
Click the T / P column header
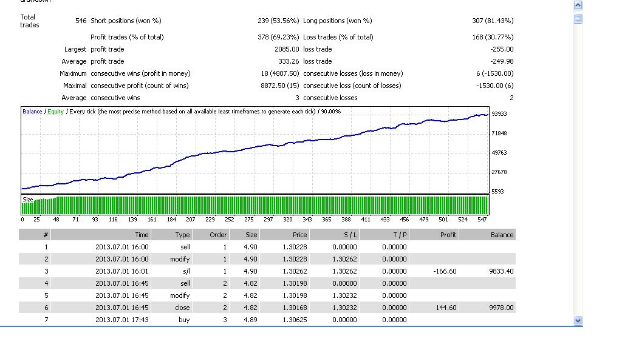click(x=384, y=235)
